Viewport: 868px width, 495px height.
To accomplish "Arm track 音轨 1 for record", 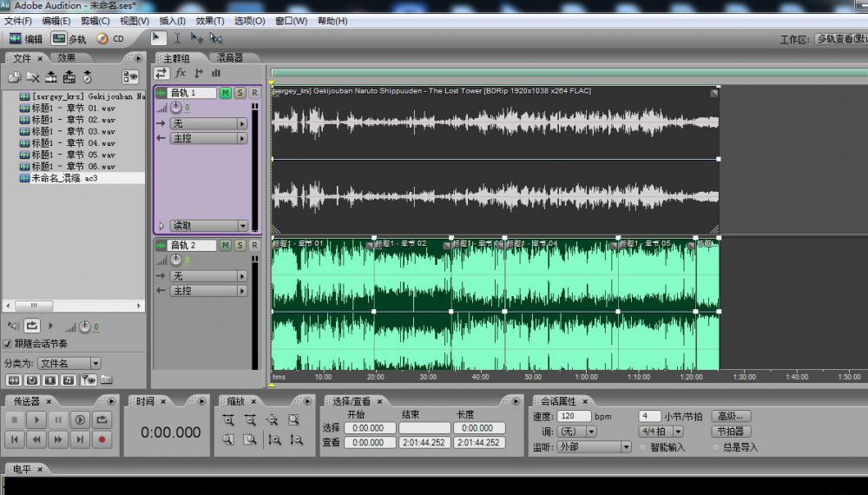I will click(254, 93).
